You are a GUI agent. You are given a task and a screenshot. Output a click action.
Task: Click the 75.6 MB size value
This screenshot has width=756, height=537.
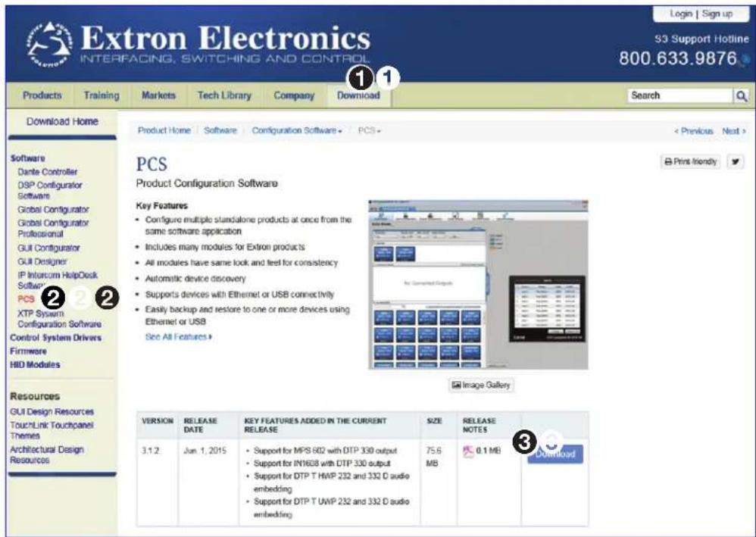433,457
